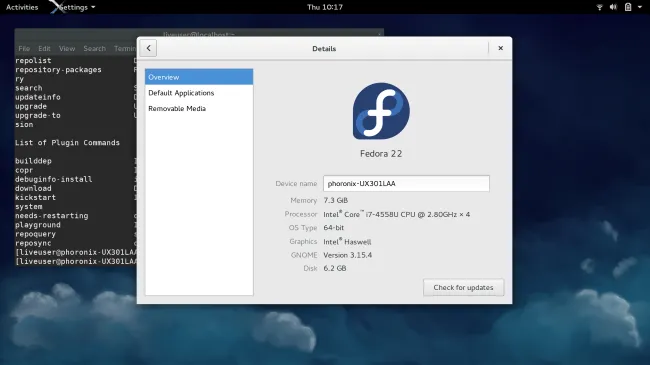Screen dimensions: 650x365
Task: Click 'debuginfo-install' line in terminal
Action: [53, 179]
